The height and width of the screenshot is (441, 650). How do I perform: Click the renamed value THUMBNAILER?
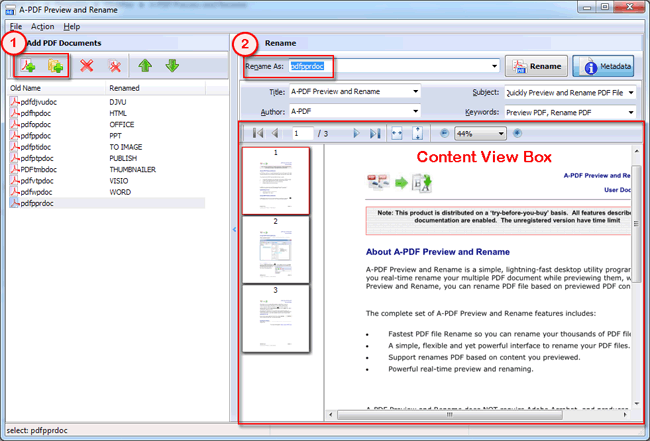point(133,170)
